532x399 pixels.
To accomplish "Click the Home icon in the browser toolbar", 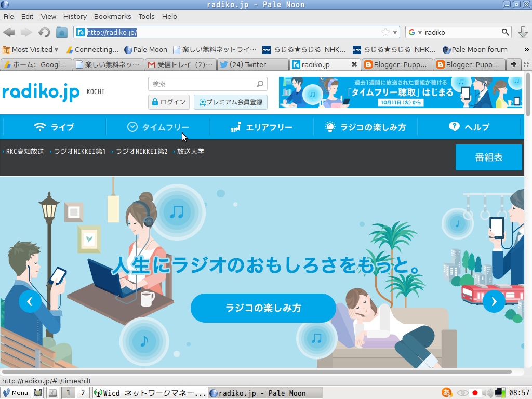I will [62, 32].
